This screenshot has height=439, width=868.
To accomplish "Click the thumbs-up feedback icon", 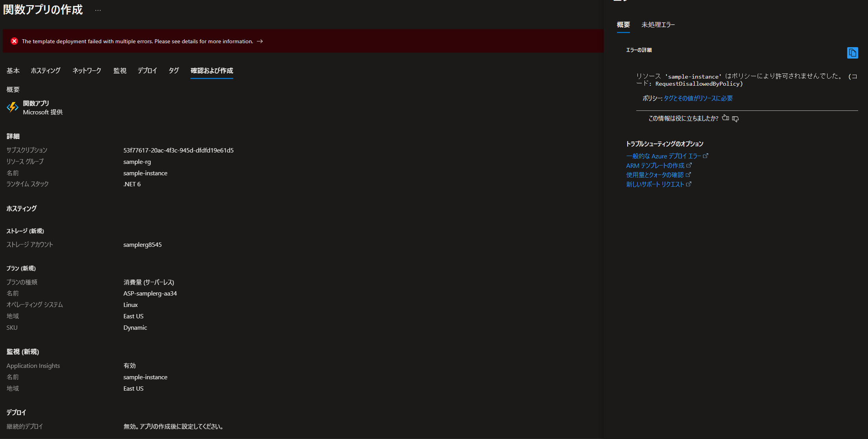I will click(725, 118).
